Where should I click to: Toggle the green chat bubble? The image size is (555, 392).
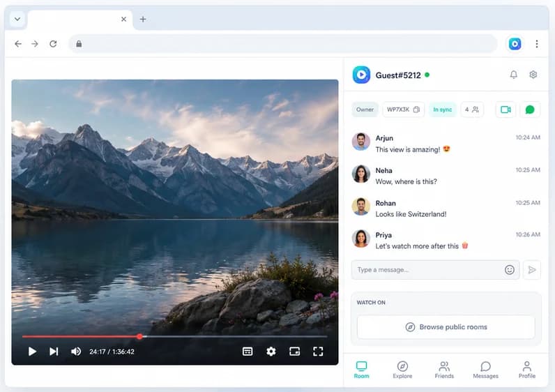pos(530,110)
